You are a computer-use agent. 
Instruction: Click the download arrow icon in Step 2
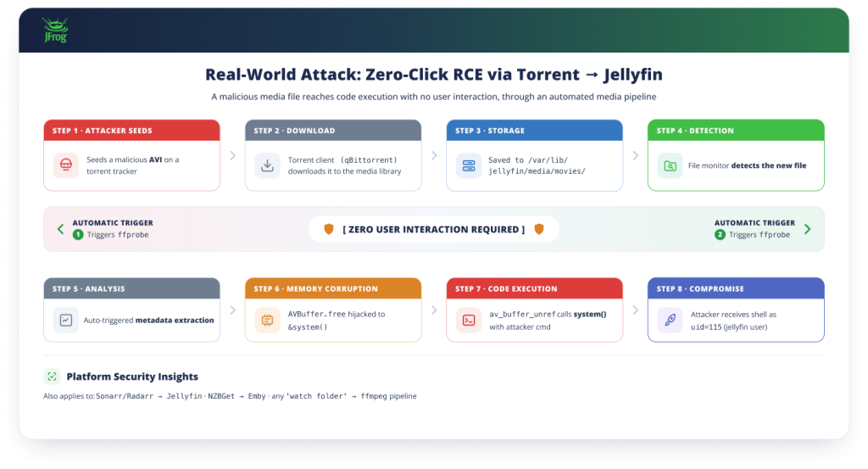[x=267, y=165]
